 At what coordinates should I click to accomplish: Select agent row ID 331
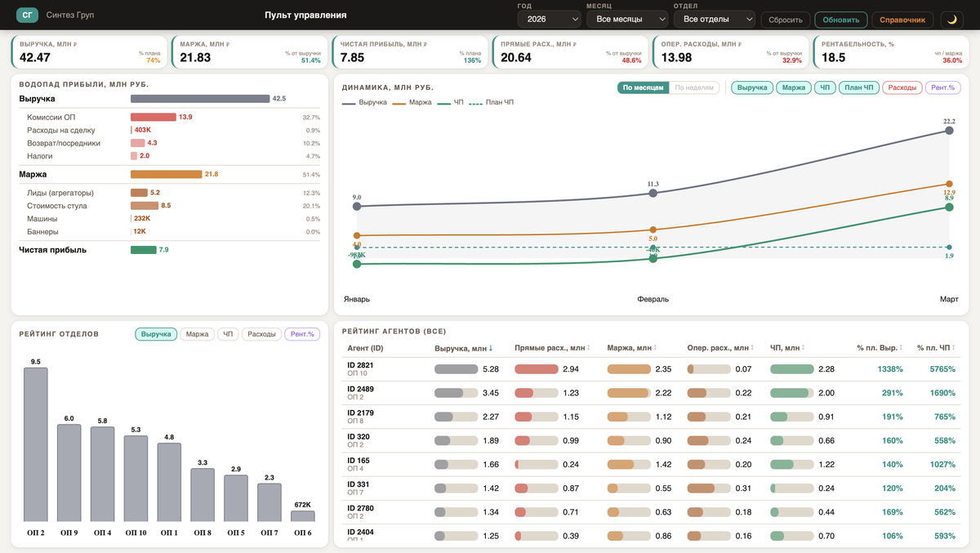click(651, 488)
